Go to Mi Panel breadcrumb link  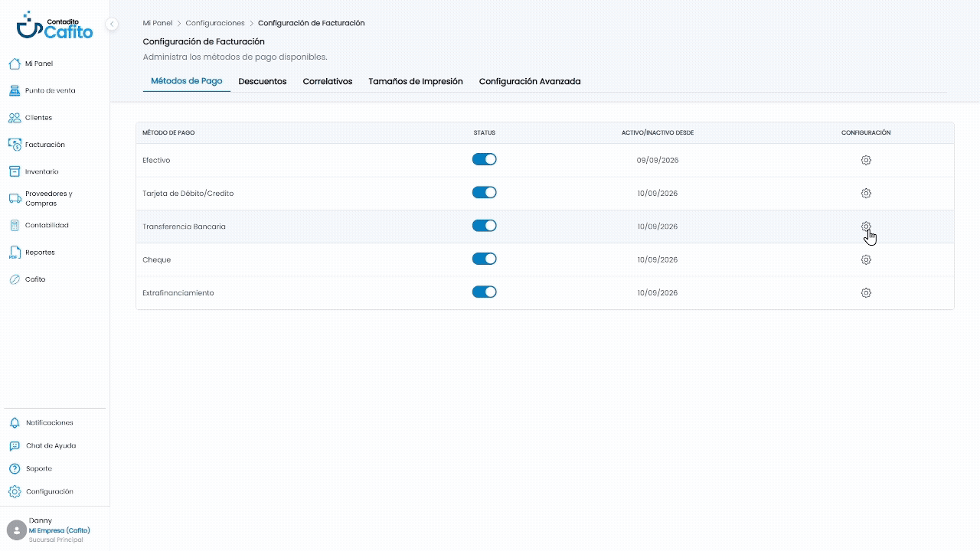pos(158,23)
